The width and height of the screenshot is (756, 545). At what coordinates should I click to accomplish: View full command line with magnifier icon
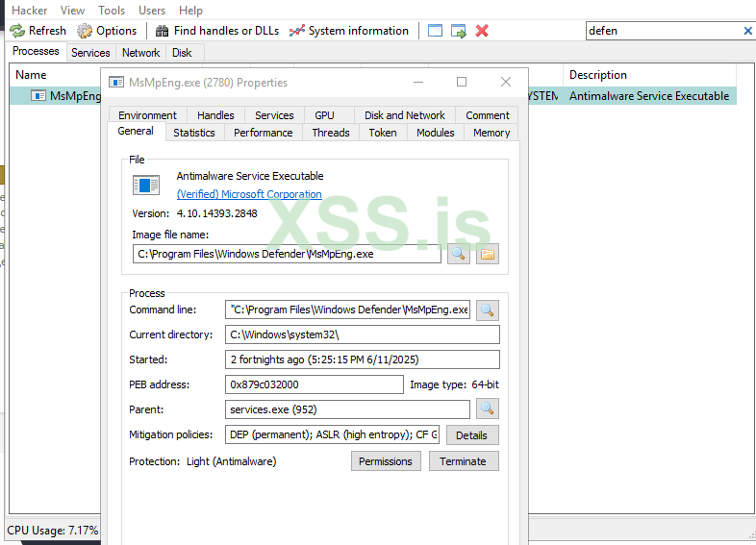(488, 310)
